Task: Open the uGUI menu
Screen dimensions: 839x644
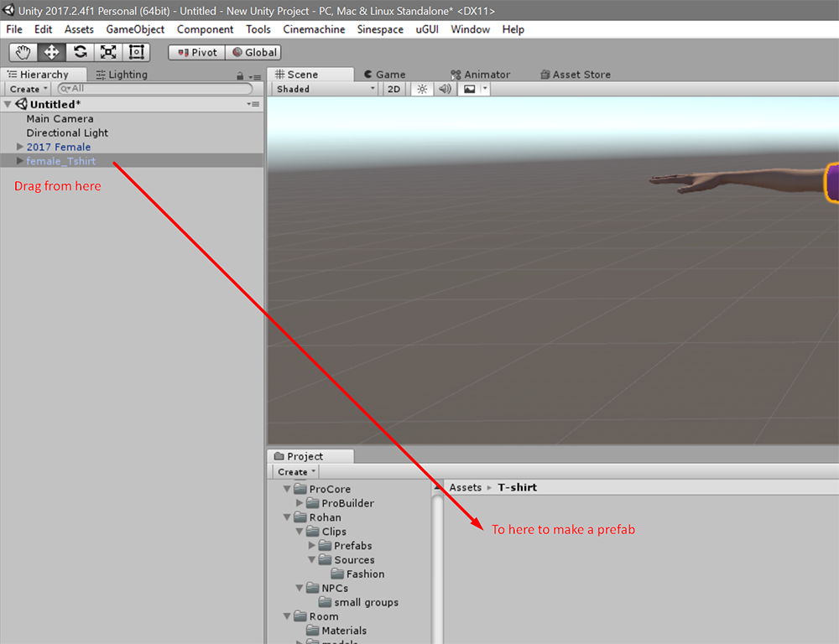Action: click(x=427, y=29)
